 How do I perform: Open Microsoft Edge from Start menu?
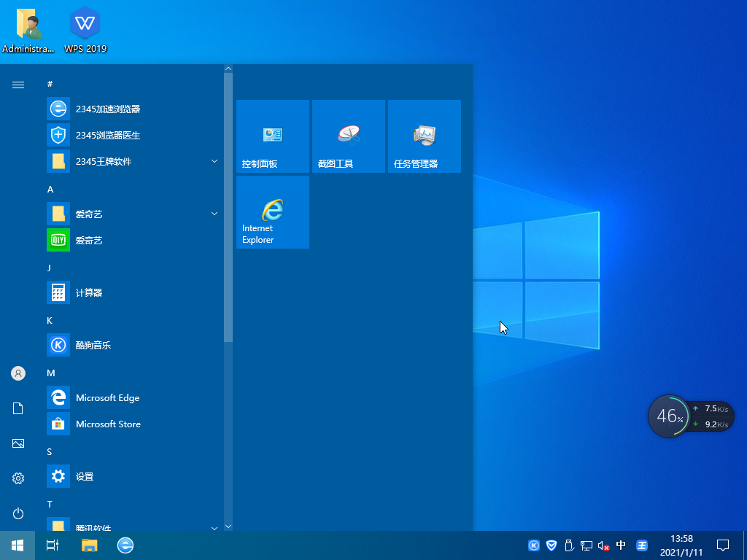(107, 397)
